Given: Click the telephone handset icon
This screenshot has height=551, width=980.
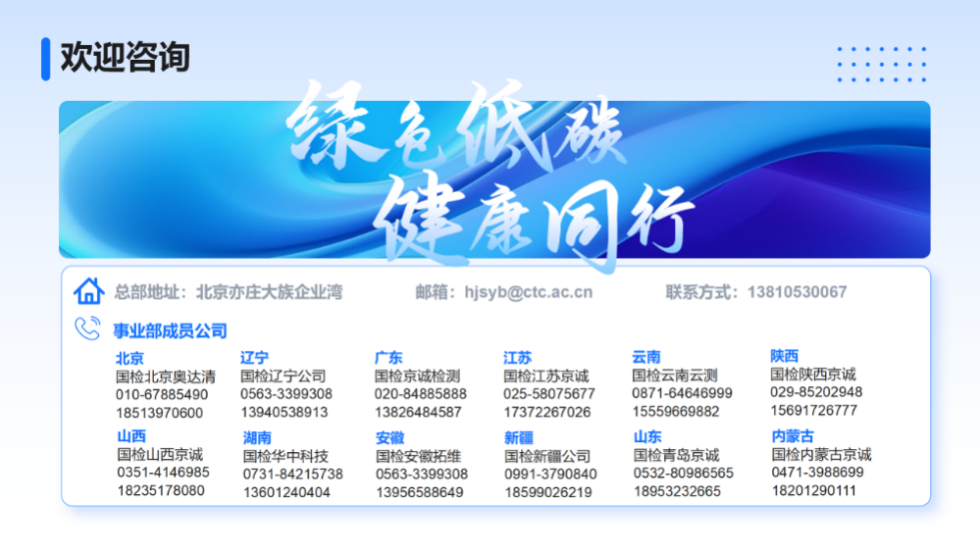Looking at the screenshot, I should (x=87, y=328).
